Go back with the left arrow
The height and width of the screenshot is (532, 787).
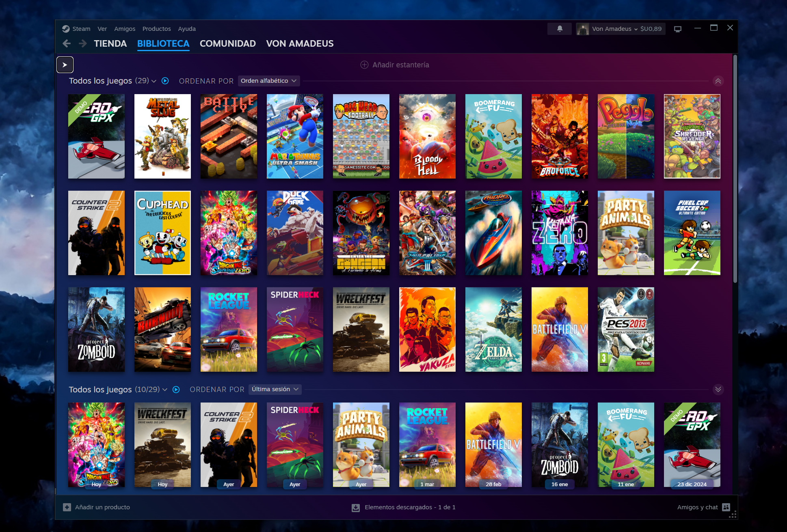67,43
